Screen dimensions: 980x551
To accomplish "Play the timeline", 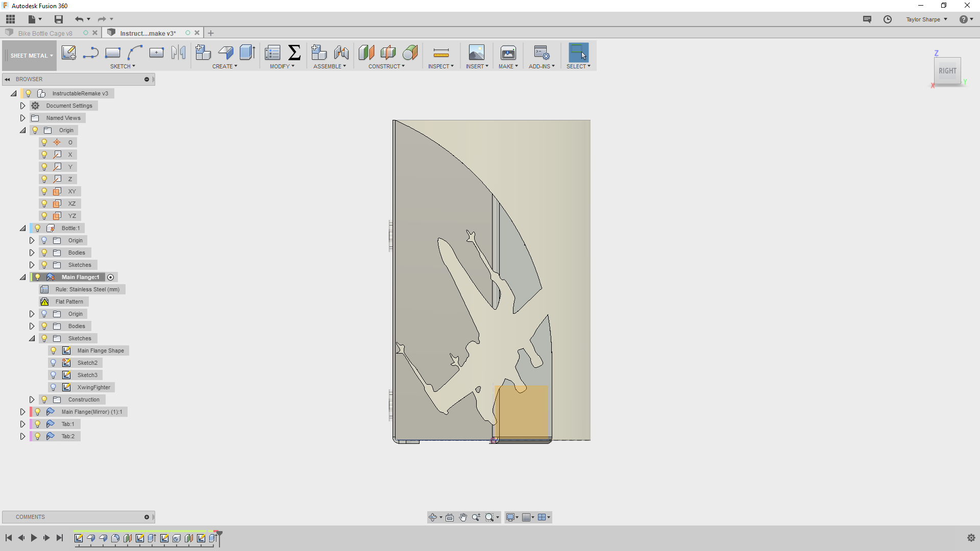I will pyautogui.click(x=34, y=538).
